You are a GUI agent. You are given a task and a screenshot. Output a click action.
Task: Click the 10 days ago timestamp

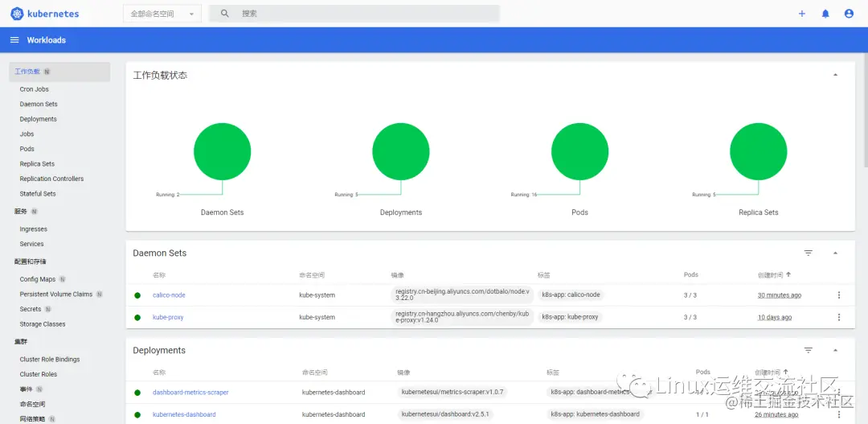coord(775,318)
